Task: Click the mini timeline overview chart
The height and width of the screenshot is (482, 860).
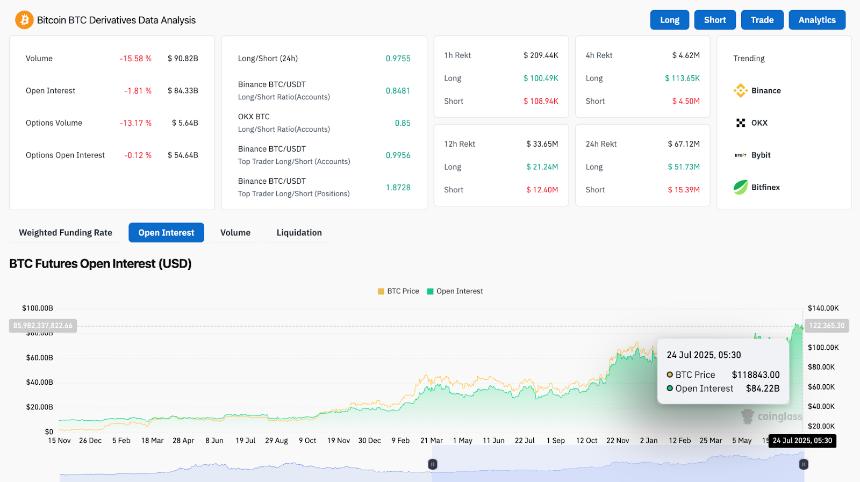Action: pyautogui.click(x=431, y=464)
